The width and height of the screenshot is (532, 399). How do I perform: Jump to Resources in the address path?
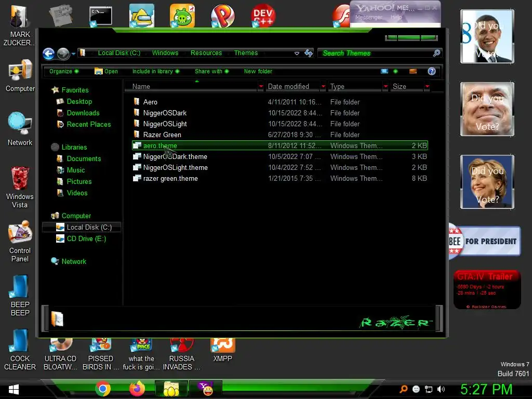pos(206,53)
